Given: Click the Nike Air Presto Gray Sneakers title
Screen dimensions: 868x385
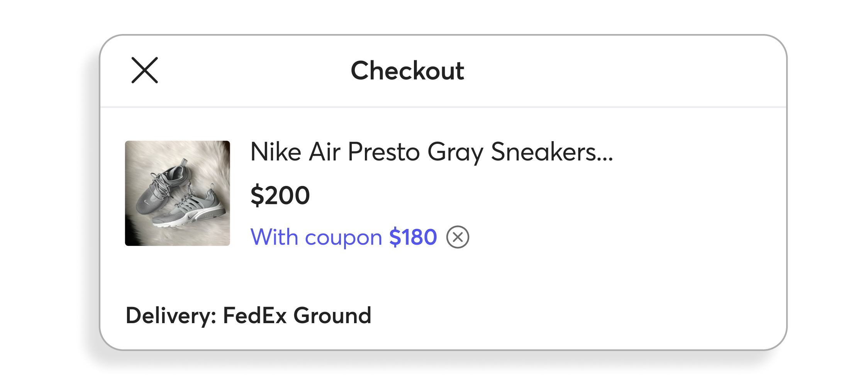Looking at the screenshot, I should 431,152.
